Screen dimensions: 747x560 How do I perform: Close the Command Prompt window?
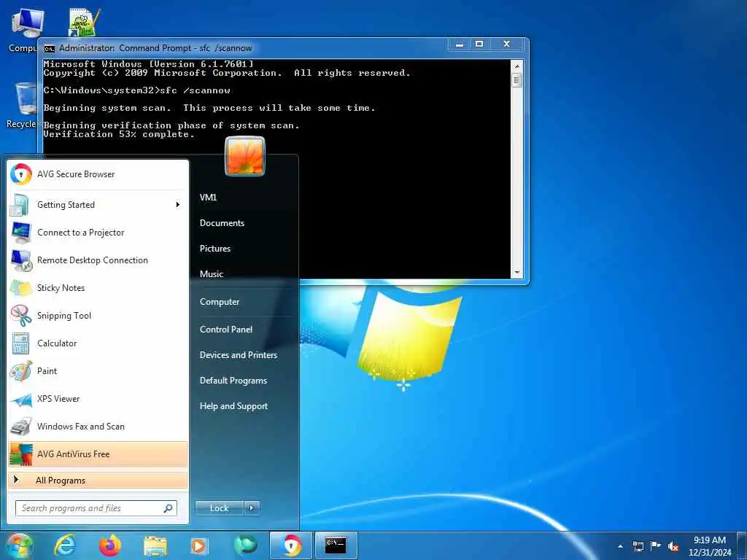[506, 44]
